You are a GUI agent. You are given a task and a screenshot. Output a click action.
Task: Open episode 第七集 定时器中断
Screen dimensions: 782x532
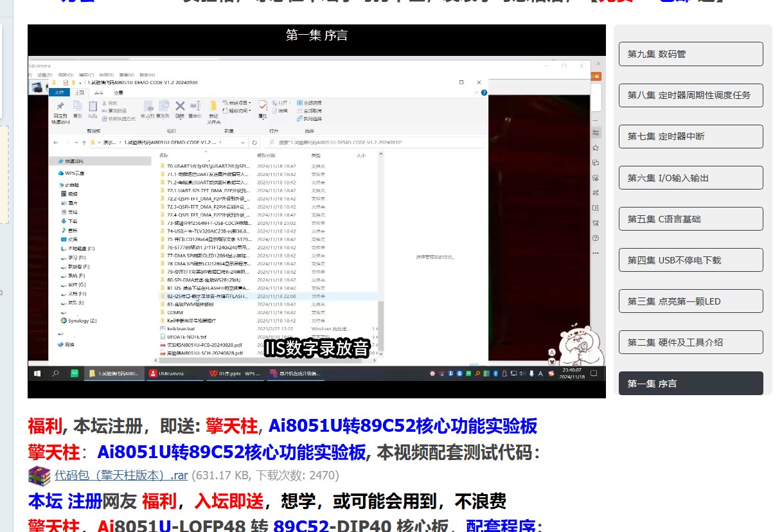[x=691, y=136]
